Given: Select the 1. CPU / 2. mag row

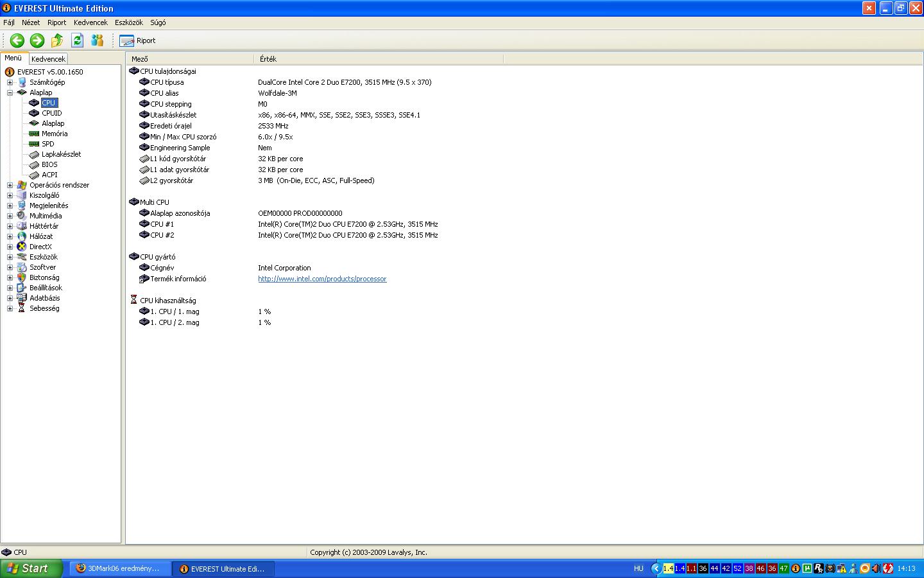Looking at the screenshot, I should (524, 322).
